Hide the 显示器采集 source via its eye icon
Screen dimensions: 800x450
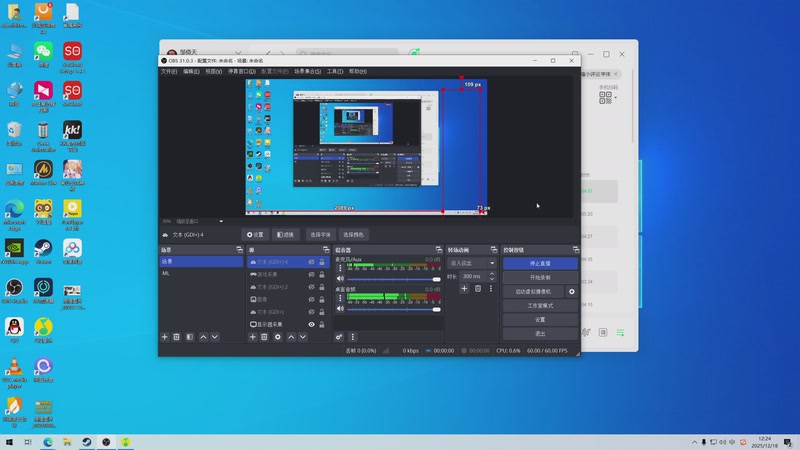tap(311, 324)
